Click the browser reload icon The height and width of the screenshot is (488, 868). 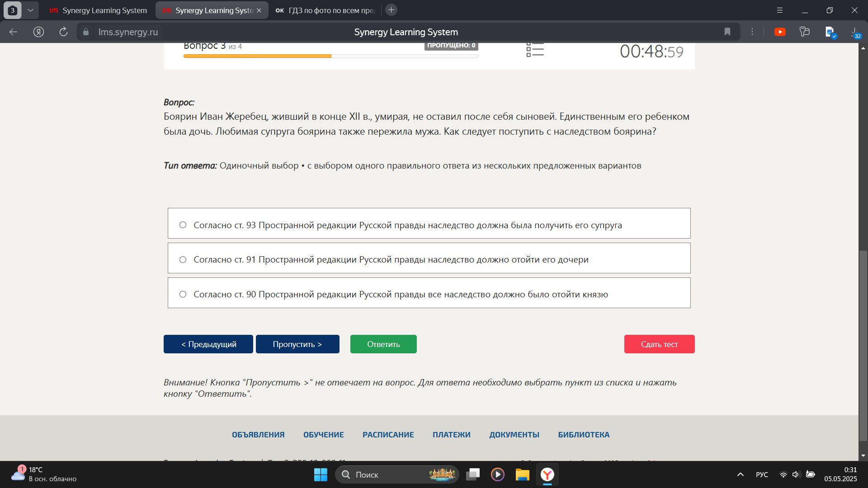coord(63,32)
